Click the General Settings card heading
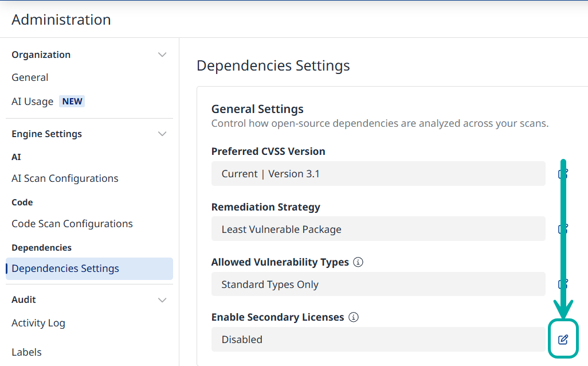Screen dimensions: 588x366 pos(257,109)
